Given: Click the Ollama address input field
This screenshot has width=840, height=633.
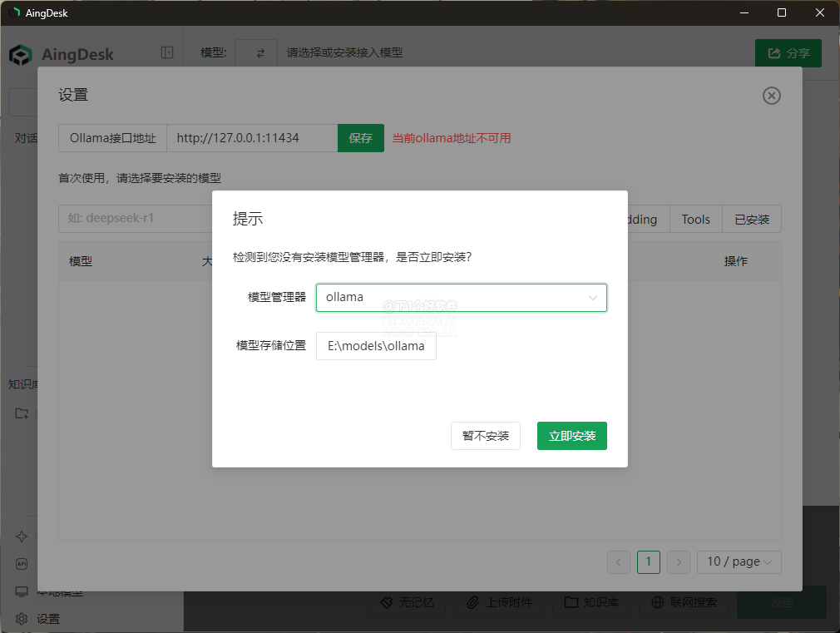Looking at the screenshot, I should pos(251,138).
